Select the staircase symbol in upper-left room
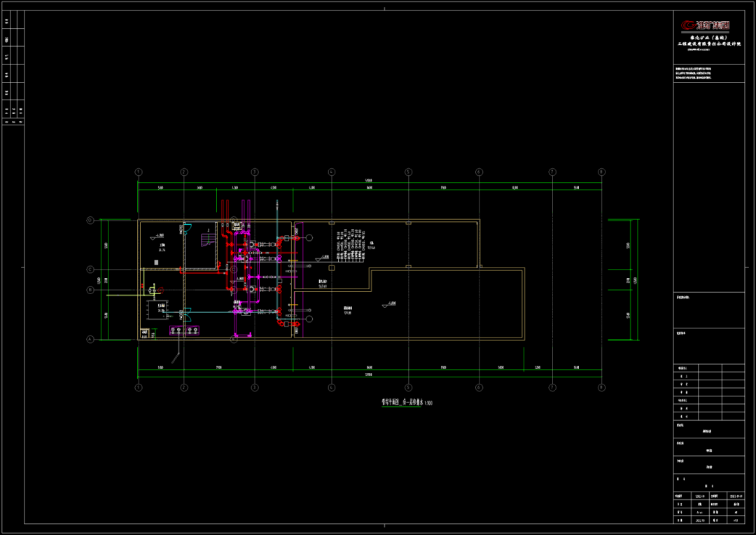This screenshot has width=756, height=535. 208,239
